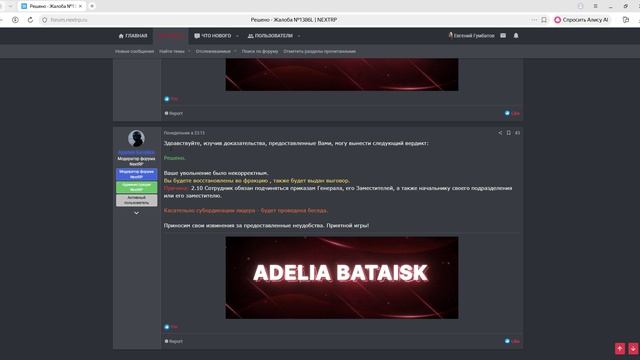Like the upper post in its footer

click(x=512, y=113)
